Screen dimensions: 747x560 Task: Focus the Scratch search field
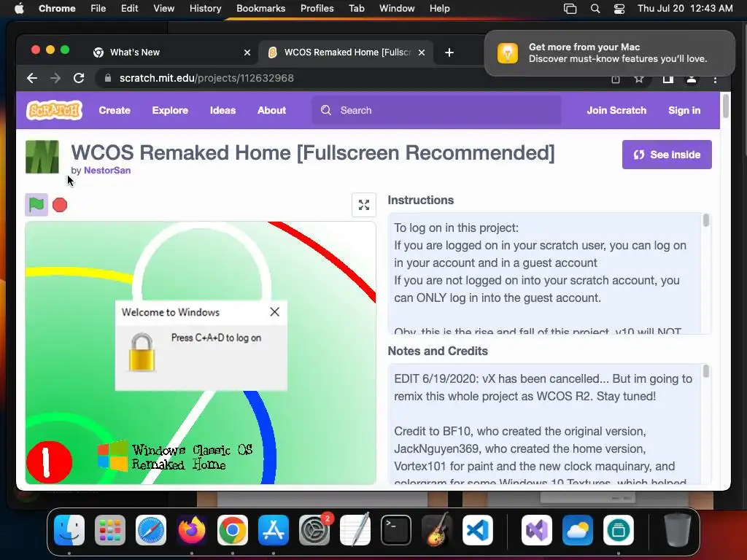tap(436, 110)
